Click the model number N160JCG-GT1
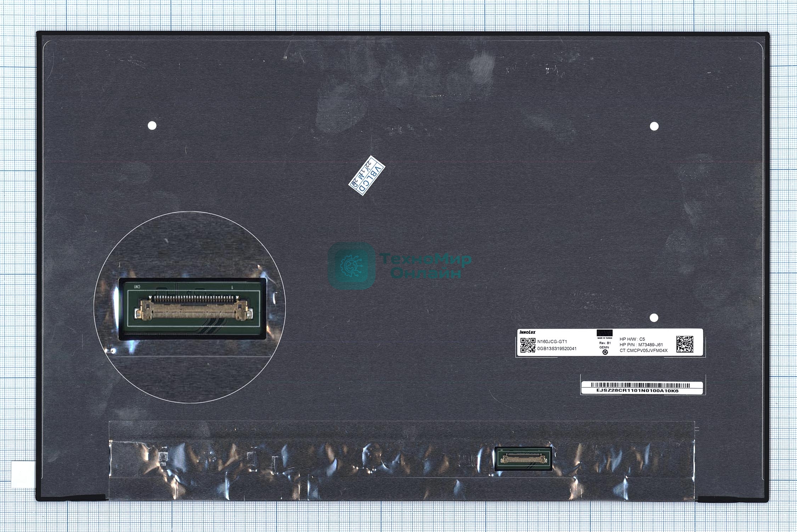The height and width of the screenshot is (532, 797). (552, 342)
